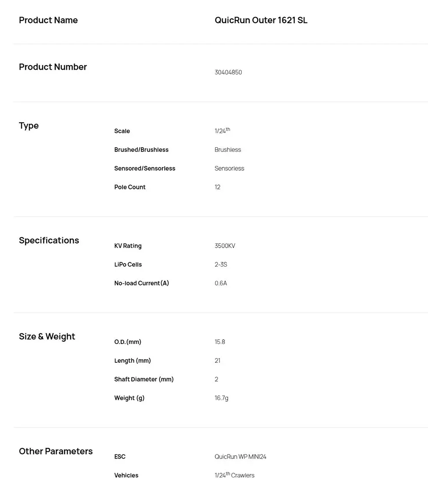Click the Specifications section heading

(x=49, y=240)
